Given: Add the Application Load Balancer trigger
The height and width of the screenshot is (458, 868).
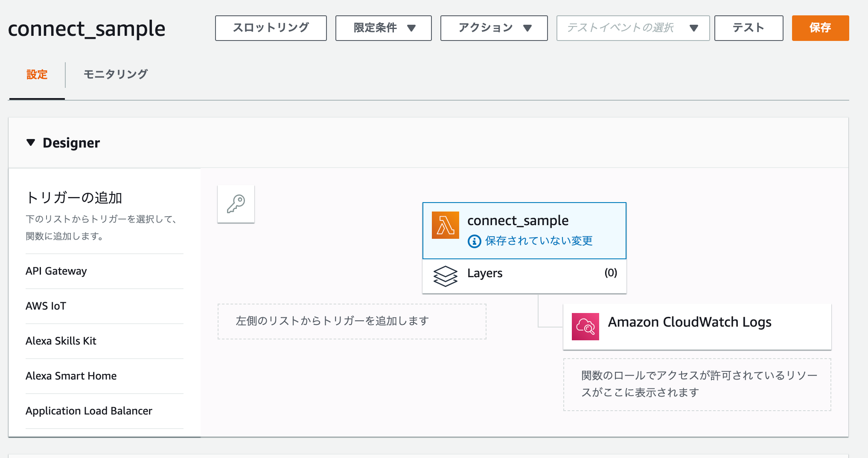Looking at the screenshot, I should click(x=105, y=411).
